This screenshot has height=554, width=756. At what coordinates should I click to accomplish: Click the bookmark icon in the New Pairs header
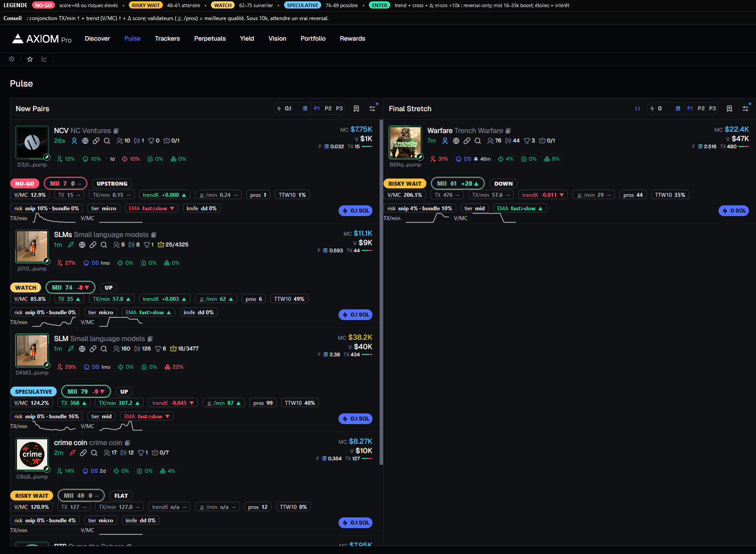[356, 108]
